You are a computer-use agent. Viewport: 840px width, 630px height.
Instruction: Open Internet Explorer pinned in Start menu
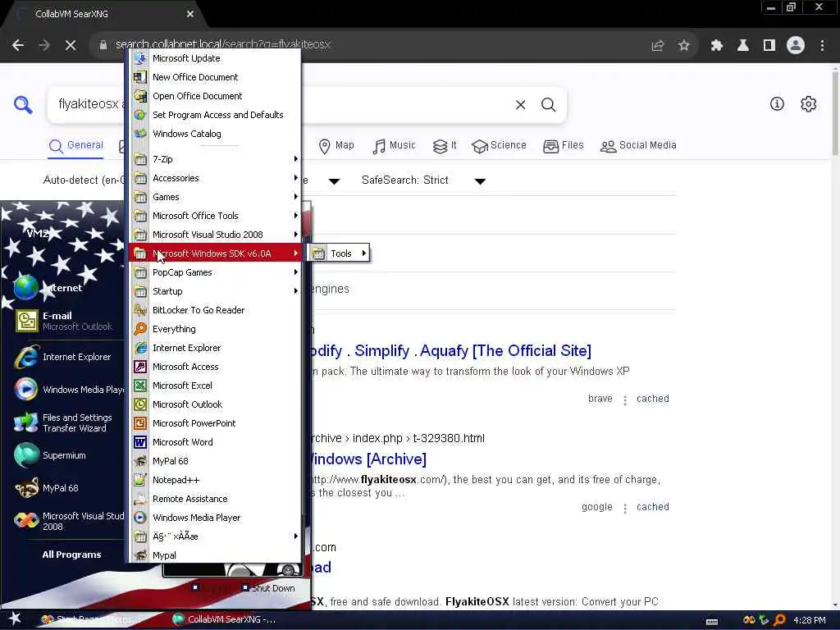click(67, 357)
